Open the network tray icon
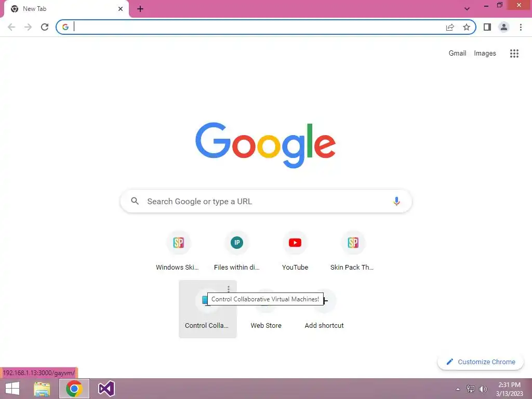The image size is (532, 399). click(x=471, y=389)
